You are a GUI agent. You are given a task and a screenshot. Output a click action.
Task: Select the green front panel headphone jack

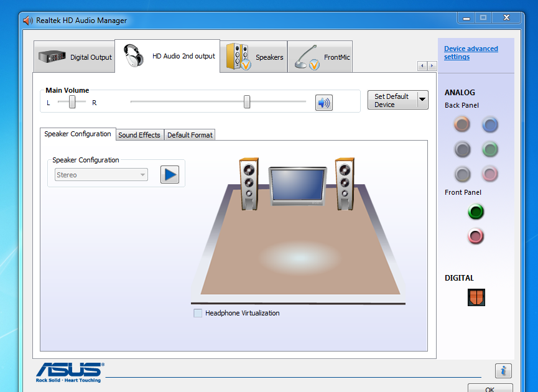point(476,212)
